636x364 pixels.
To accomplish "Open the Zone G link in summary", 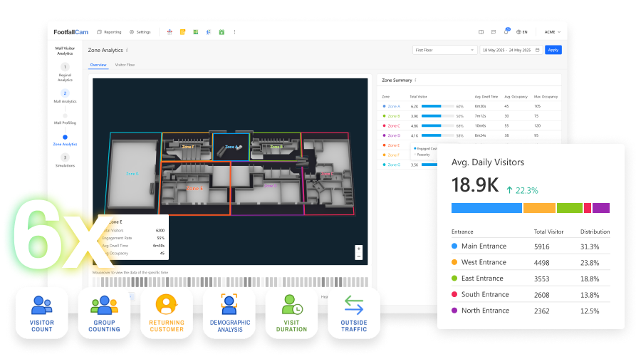I will click(394, 165).
